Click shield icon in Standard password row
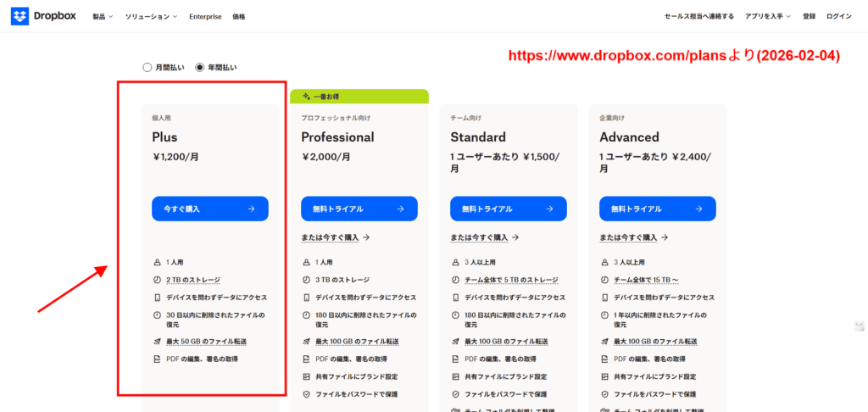Image resolution: width=868 pixels, height=412 pixels. point(455,394)
